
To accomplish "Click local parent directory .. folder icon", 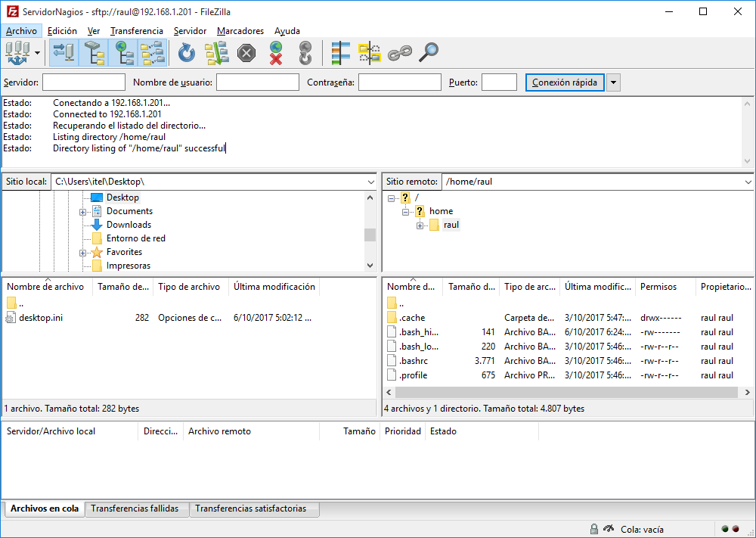I will pyautogui.click(x=11, y=303).
